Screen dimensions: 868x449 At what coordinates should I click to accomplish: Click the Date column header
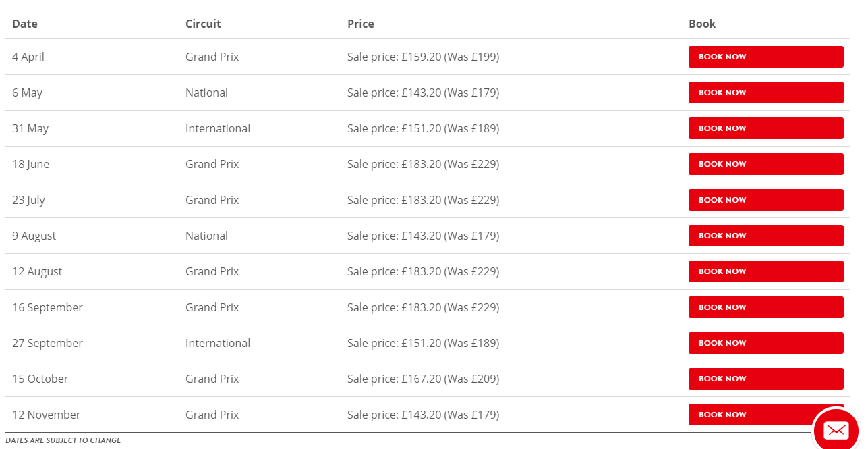tap(25, 24)
